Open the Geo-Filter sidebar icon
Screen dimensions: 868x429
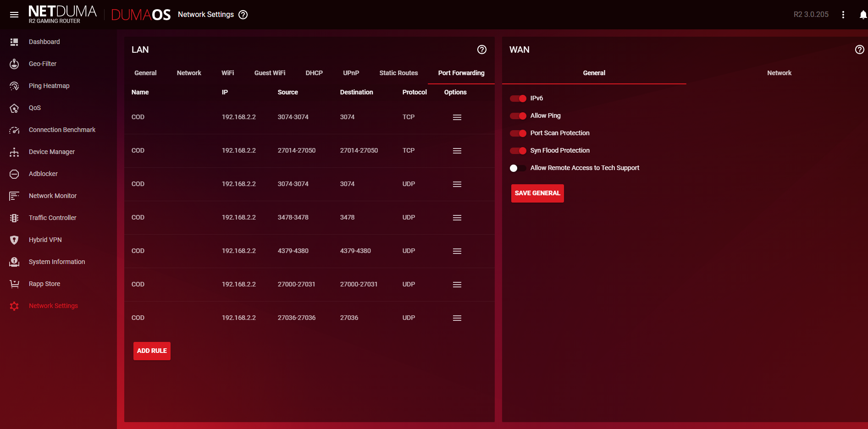coord(14,64)
